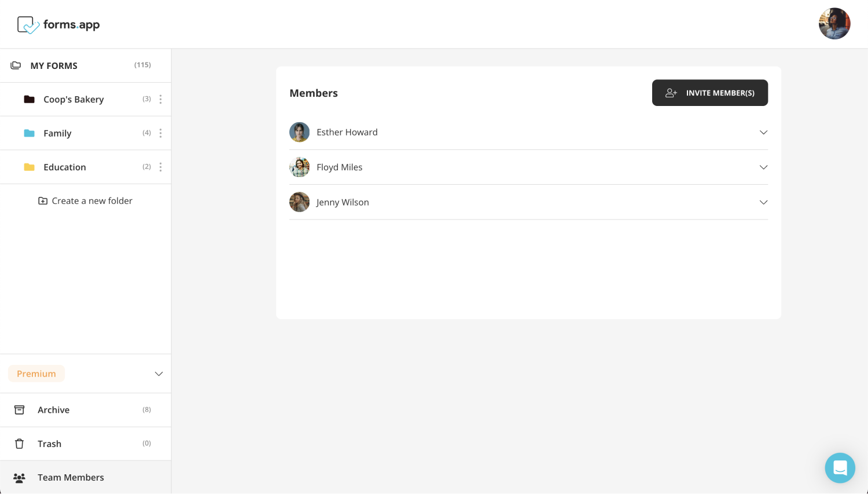
Task: Click the forms.app logo
Action: click(x=58, y=25)
